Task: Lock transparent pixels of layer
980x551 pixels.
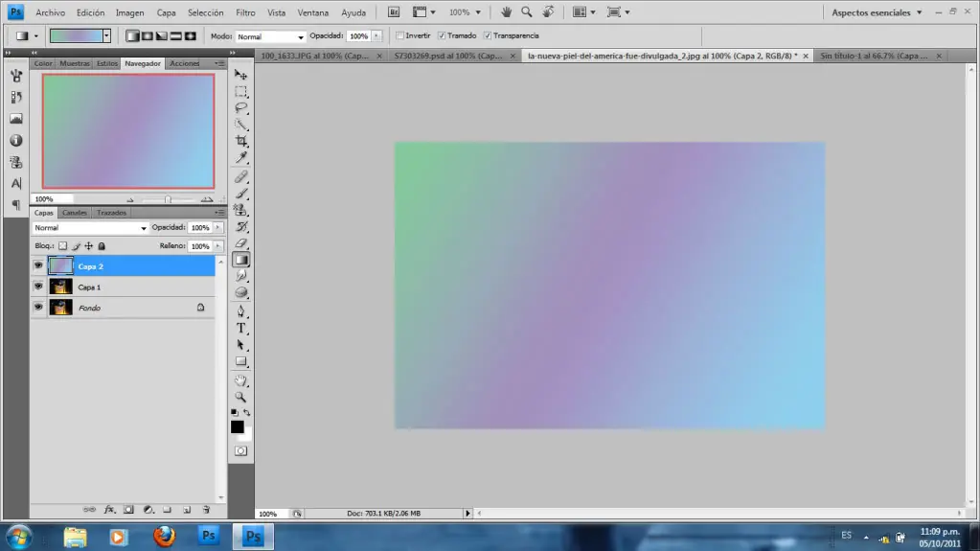Action: click(62, 245)
